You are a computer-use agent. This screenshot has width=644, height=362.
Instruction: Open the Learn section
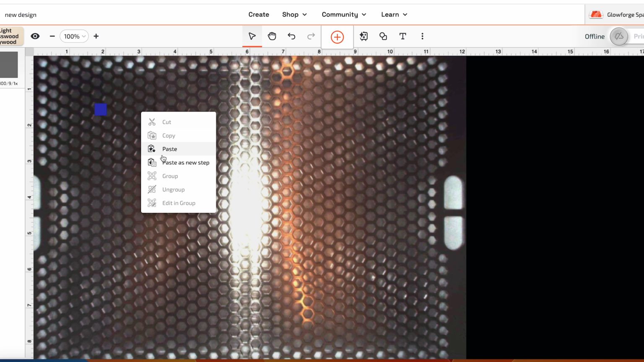(393, 14)
